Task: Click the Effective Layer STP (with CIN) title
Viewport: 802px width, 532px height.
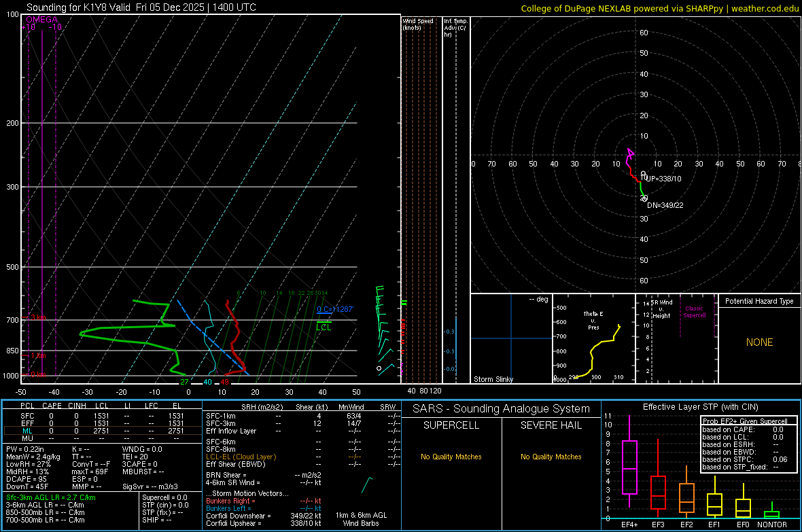Action: click(700, 407)
